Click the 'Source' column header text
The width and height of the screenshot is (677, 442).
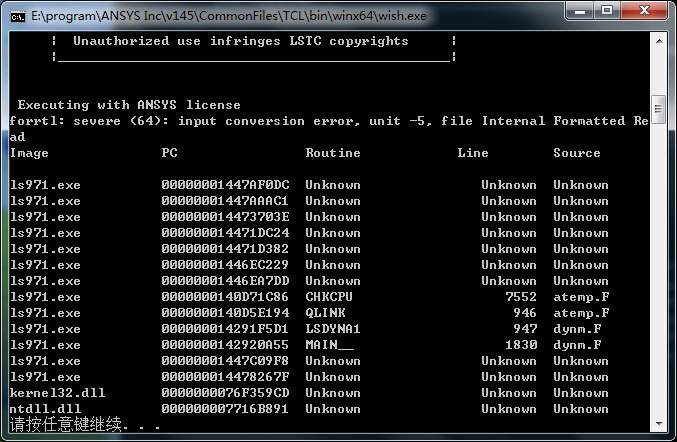576,153
